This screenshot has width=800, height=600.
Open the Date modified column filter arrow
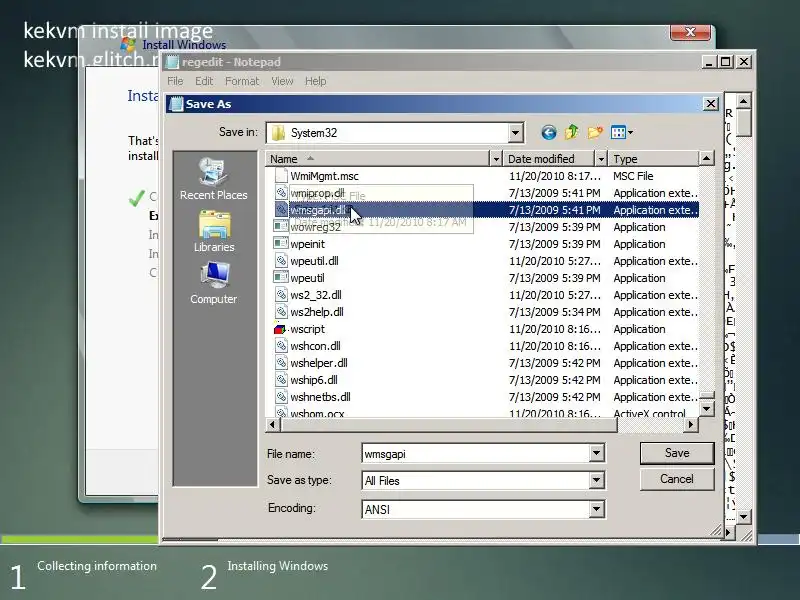point(601,159)
